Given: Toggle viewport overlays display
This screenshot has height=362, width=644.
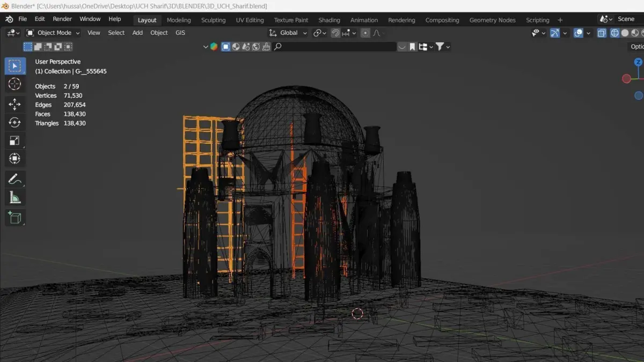Looking at the screenshot, I should click(579, 33).
